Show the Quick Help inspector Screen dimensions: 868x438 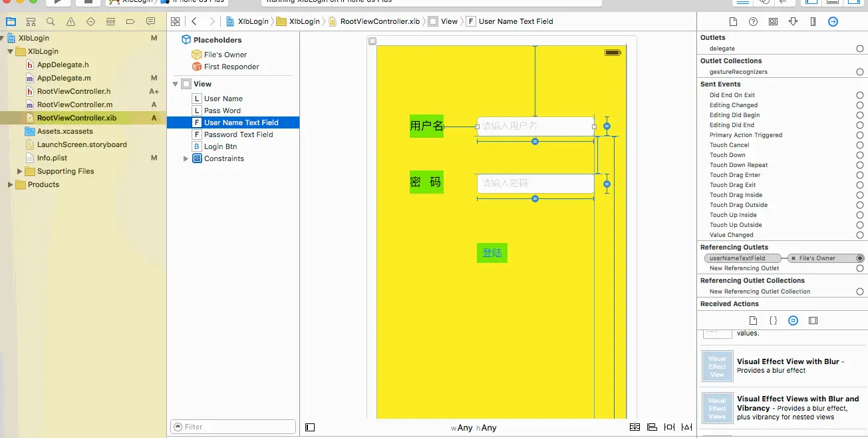click(753, 21)
